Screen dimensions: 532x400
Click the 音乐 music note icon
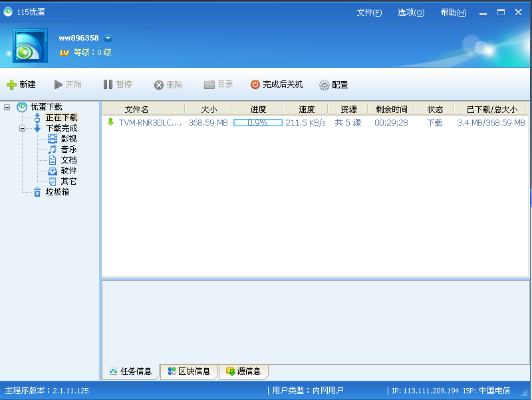pos(53,150)
